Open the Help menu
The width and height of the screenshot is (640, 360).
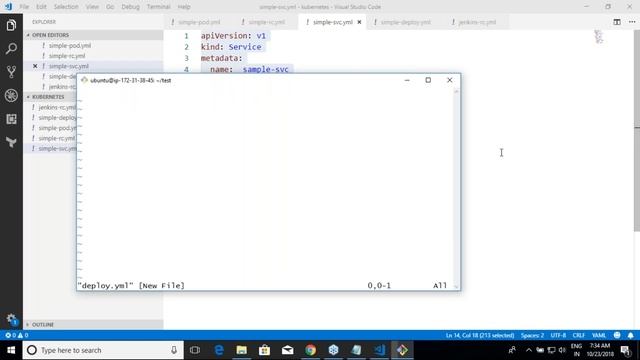click(x=184, y=7)
